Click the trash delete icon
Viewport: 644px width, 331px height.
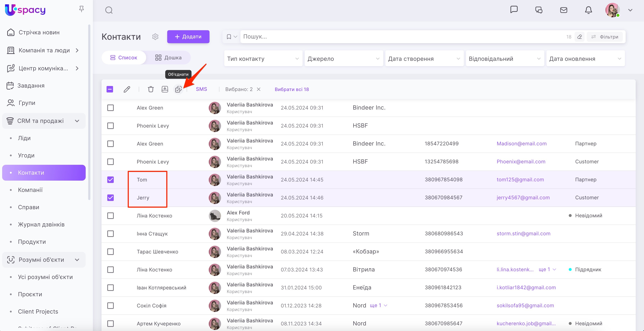click(x=150, y=89)
